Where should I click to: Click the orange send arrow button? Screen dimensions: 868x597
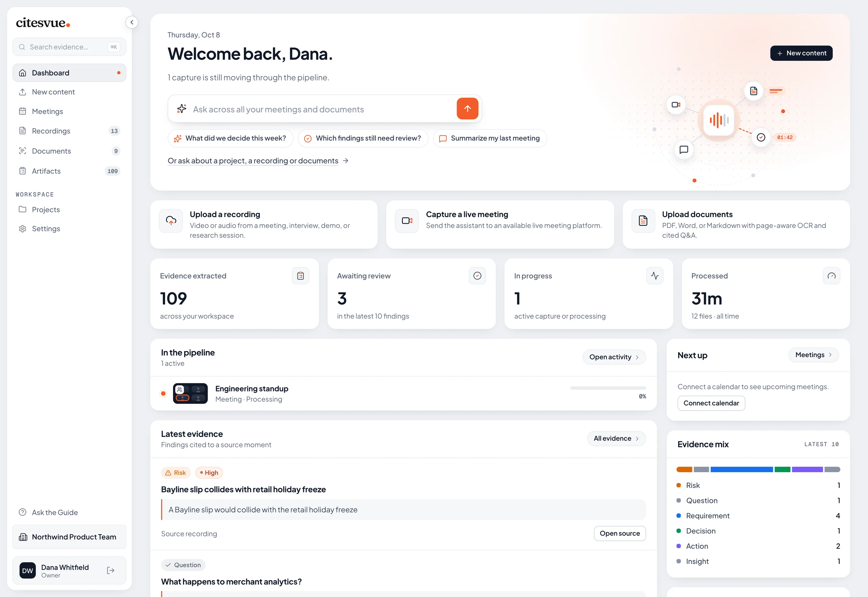pyautogui.click(x=467, y=109)
